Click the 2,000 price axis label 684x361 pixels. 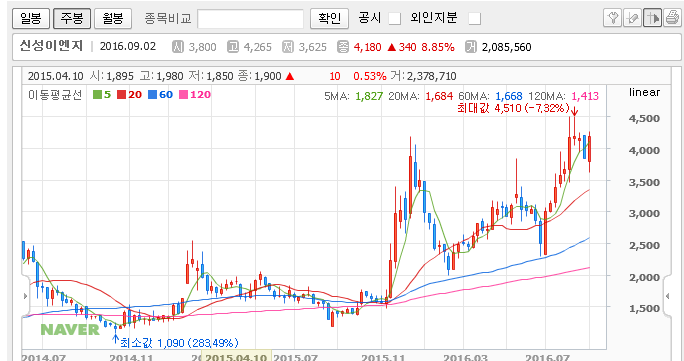click(x=644, y=277)
